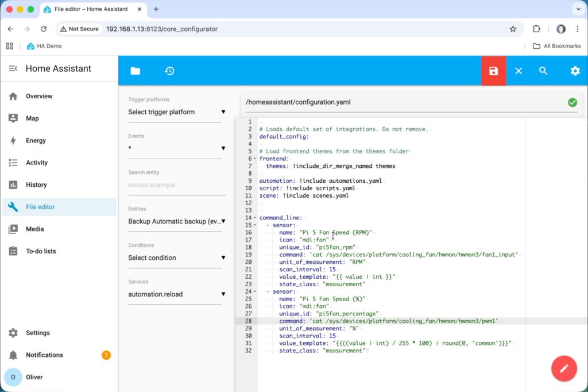This screenshot has height=392, width=588.
Task: Expand the Select trigger platform dropdown
Action: click(175, 112)
